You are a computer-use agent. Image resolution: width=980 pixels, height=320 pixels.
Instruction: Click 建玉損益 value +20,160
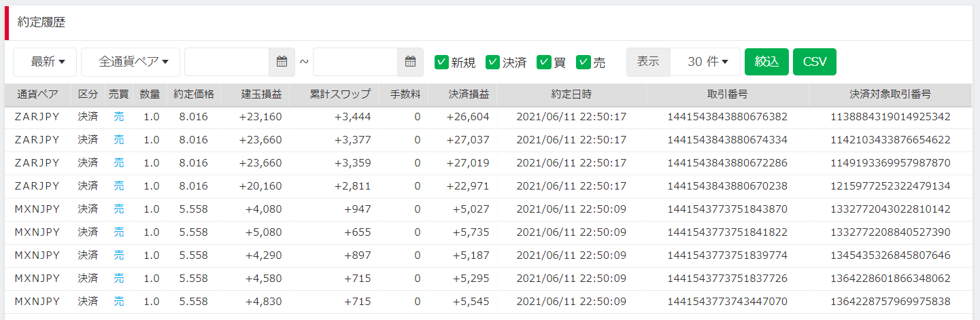[x=260, y=186]
